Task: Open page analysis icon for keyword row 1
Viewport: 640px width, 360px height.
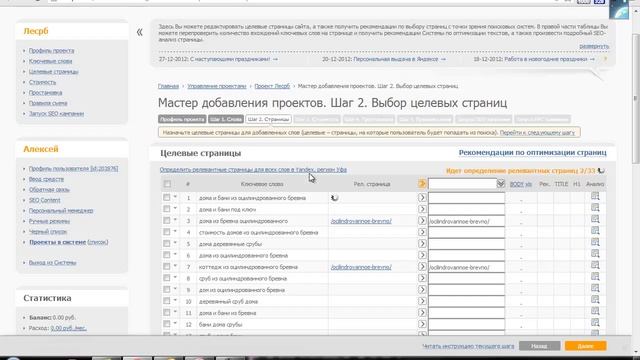Action: [595, 196]
